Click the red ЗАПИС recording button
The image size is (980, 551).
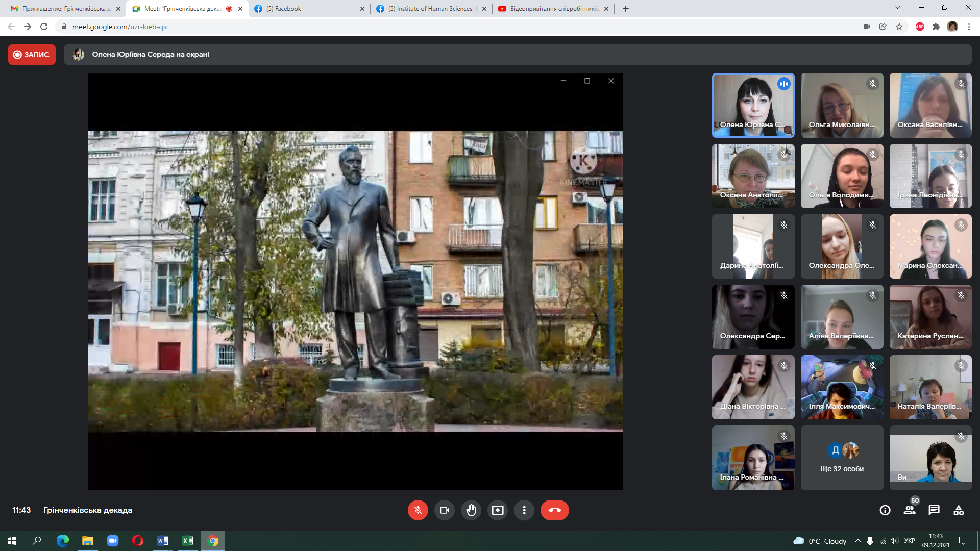[32, 55]
